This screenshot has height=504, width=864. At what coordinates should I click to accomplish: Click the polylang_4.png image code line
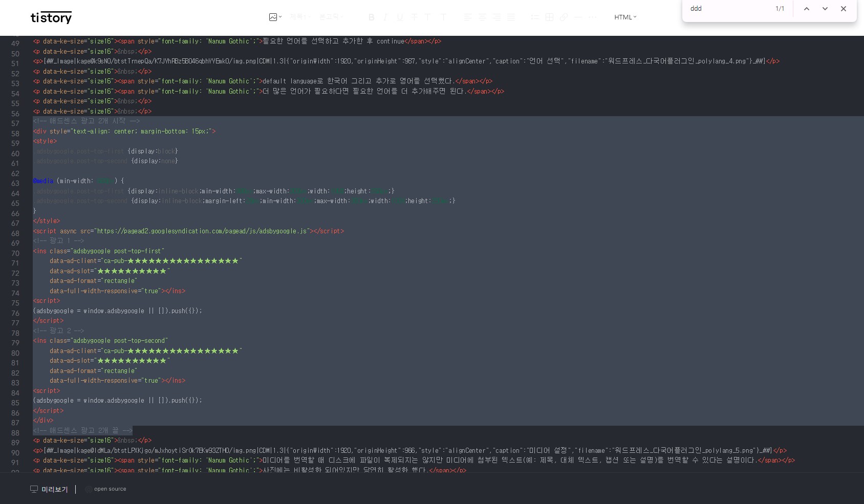coord(406,61)
